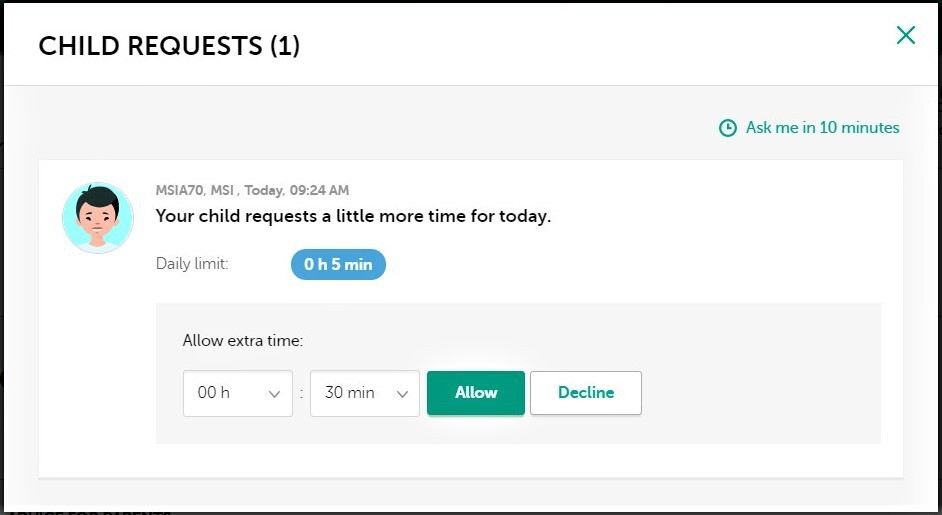942x515 pixels.
Task: Click the "0 h 5 min" daily limit badge
Action: pos(338,265)
